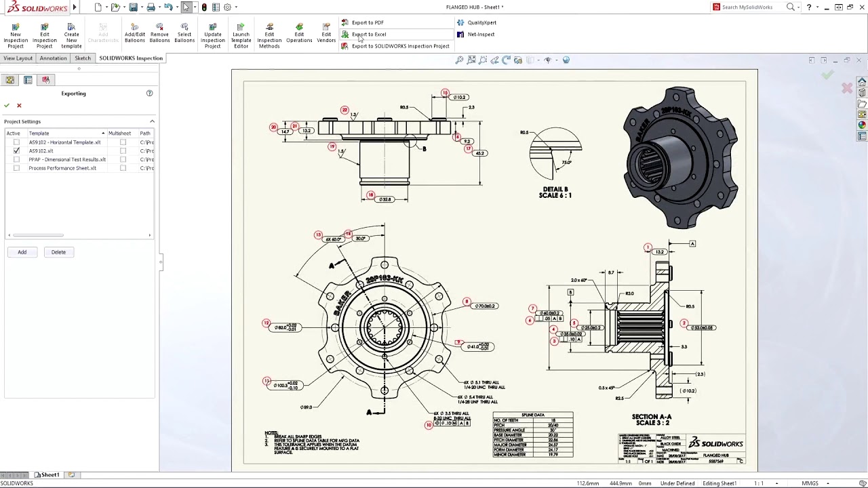
Task: Open Add/Edit Balloons tool
Action: (x=135, y=33)
